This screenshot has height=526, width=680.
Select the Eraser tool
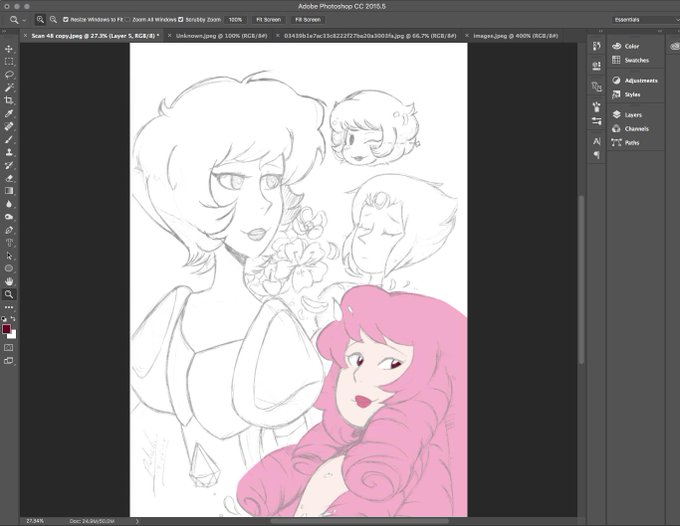[9, 178]
